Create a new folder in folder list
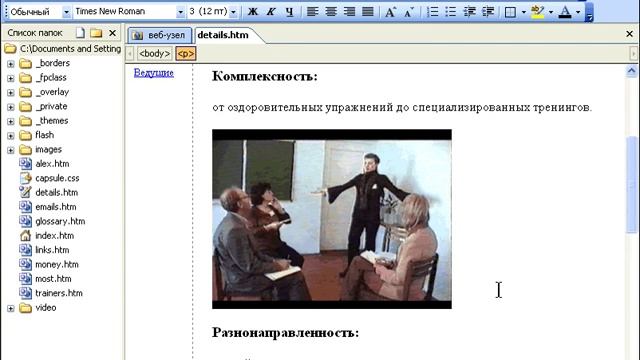Viewport: 640px width, 360px height. 96,33
